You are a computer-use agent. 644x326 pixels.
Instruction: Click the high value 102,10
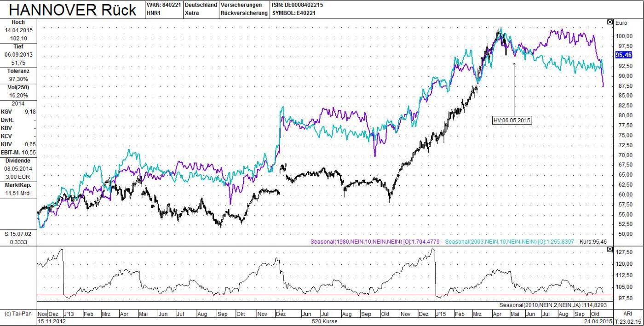coord(18,38)
